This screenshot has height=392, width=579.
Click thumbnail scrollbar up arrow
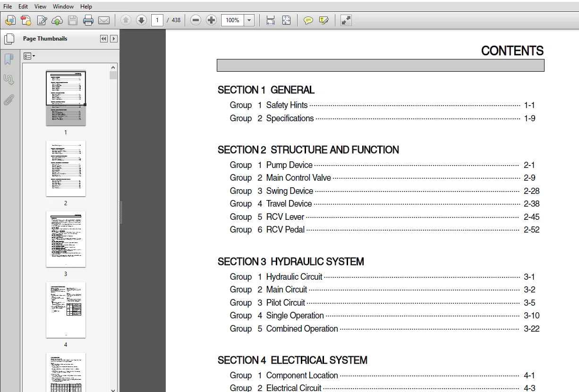[113, 67]
